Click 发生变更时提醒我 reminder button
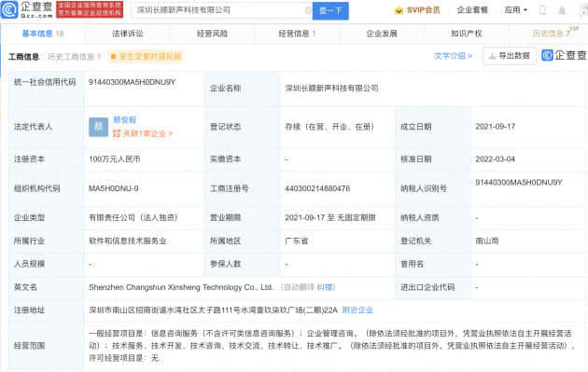 pos(146,57)
